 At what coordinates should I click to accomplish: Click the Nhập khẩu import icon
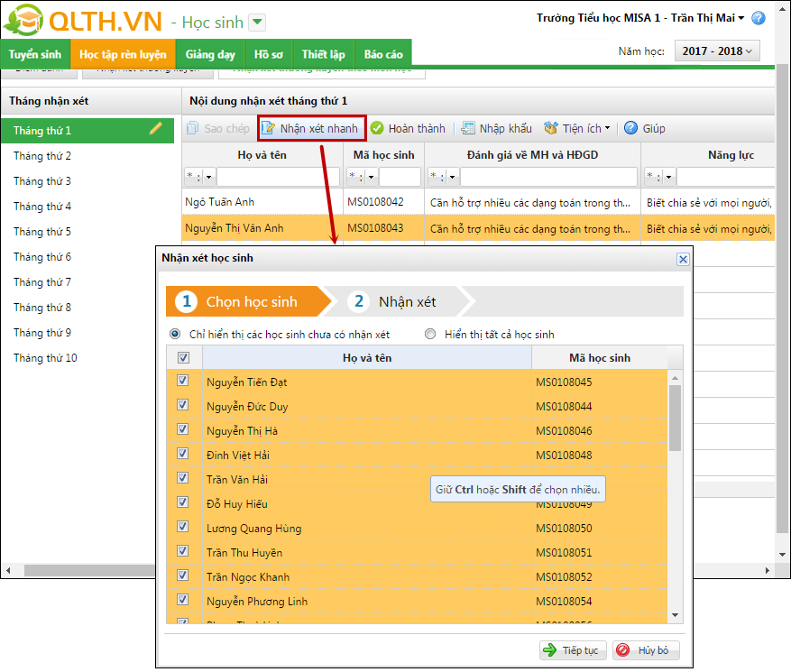(467, 128)
